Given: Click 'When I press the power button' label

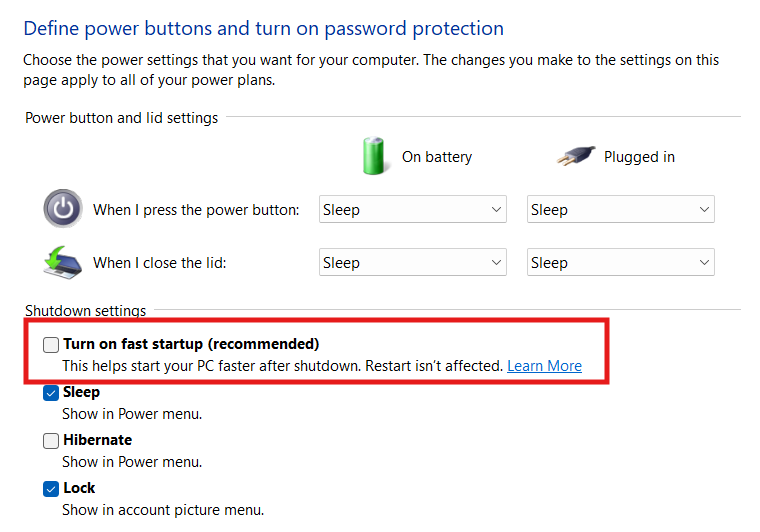Looking at the screenshot, I should [x=196, y=210].
